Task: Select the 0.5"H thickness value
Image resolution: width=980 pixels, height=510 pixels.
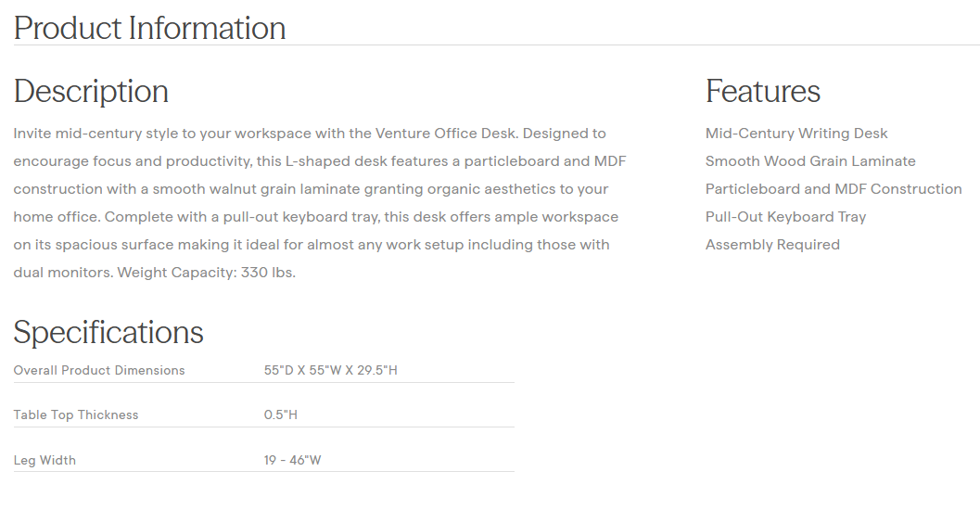Action: [280, 414]
